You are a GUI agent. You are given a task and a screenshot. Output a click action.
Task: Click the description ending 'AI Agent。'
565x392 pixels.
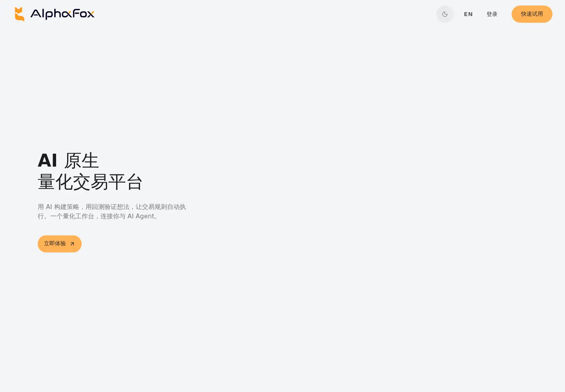click(112, 211)
